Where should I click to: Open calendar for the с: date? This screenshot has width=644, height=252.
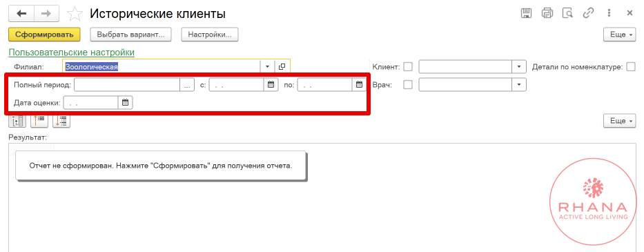click(x=271, y=85)
